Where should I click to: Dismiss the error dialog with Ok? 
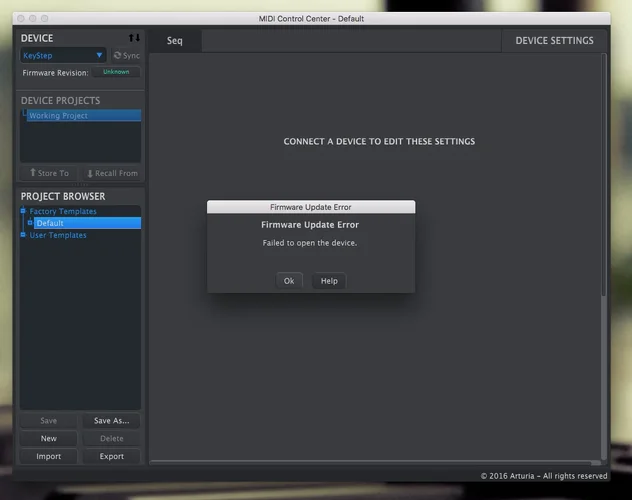click(289, 281)
